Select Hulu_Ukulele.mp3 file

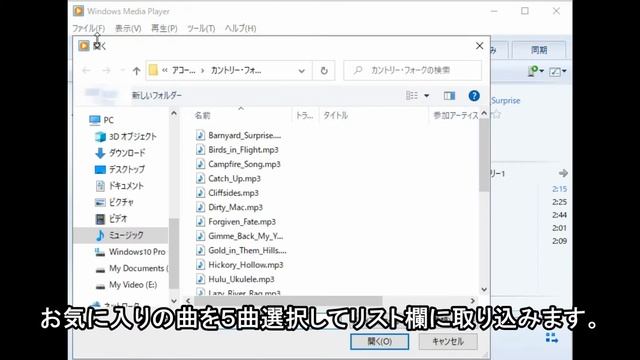236,279
